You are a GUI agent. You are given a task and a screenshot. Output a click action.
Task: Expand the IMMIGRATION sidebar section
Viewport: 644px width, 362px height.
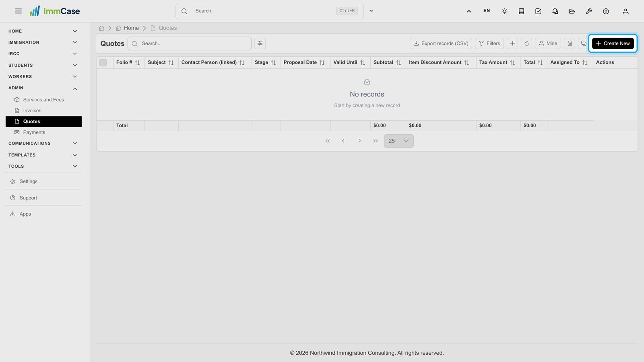point(43,43)
